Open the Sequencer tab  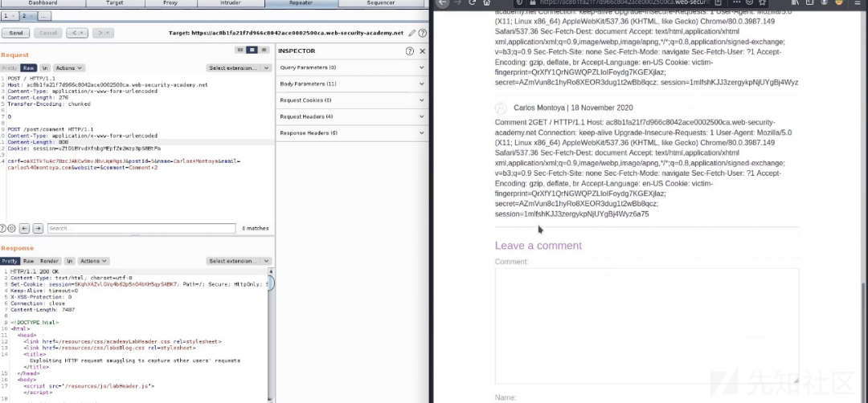click(x=380, y=2)
